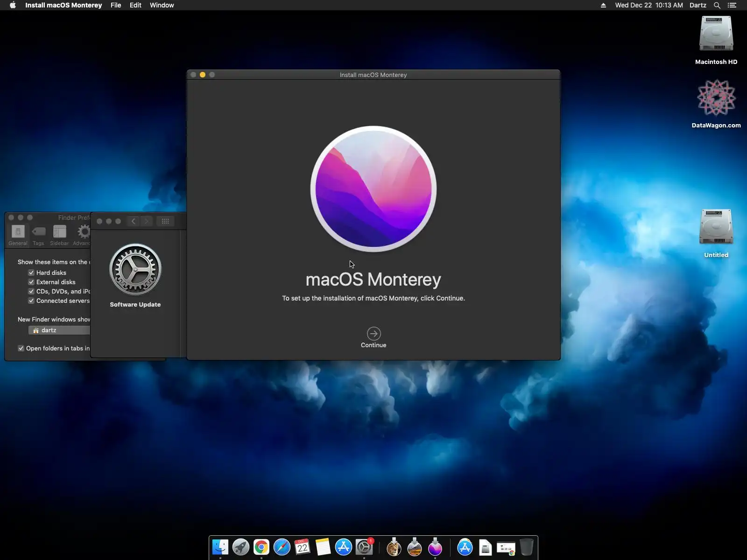This screenshot has width=747, height=560.
Task: Open Finder from the Dock
Action: coord(220,547)
